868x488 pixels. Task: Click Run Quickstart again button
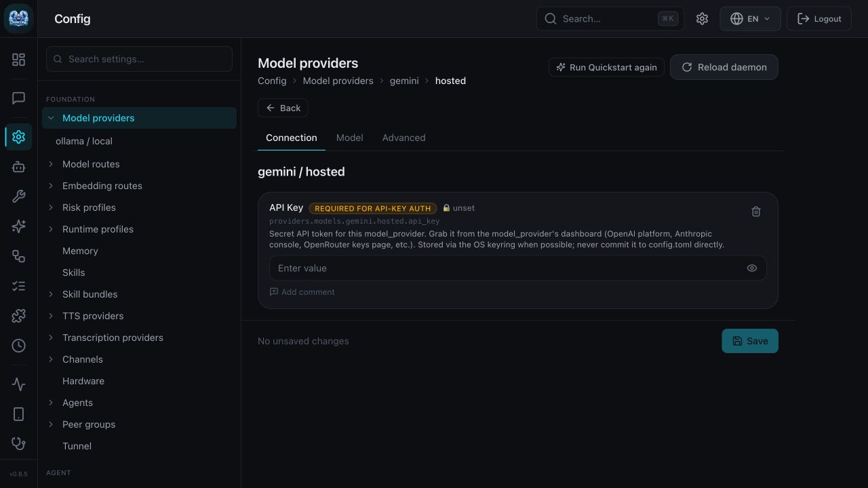tap(606, 67)
